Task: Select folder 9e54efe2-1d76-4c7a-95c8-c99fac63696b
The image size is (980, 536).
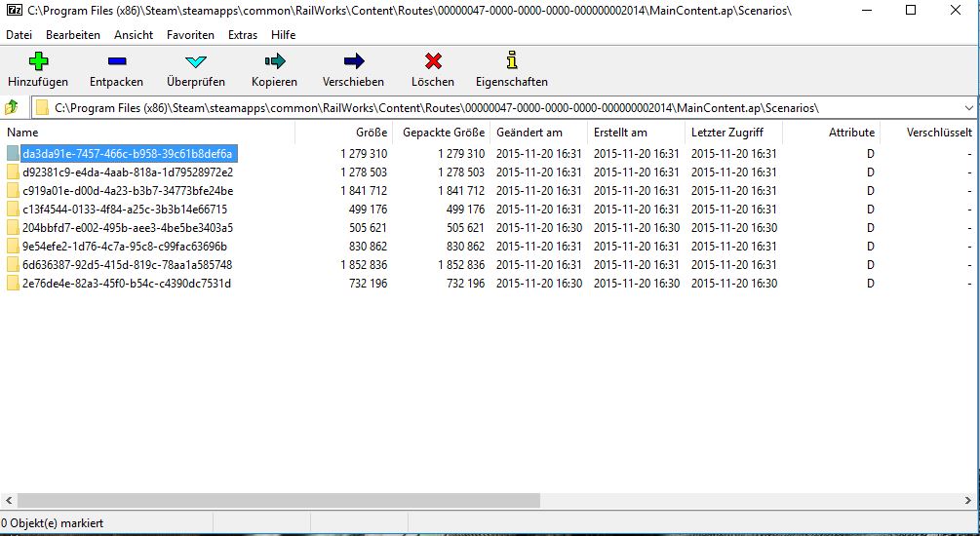Action: tap(125, 247)
